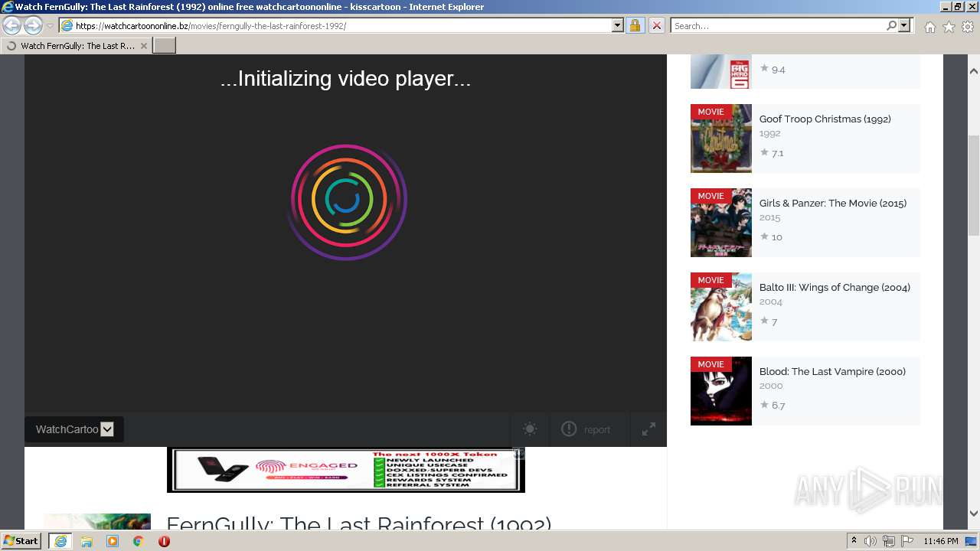Screen dimensions: 980x551
Task: Open Girls & Panzer: The Movie (2015)
Action: (832, 203)
